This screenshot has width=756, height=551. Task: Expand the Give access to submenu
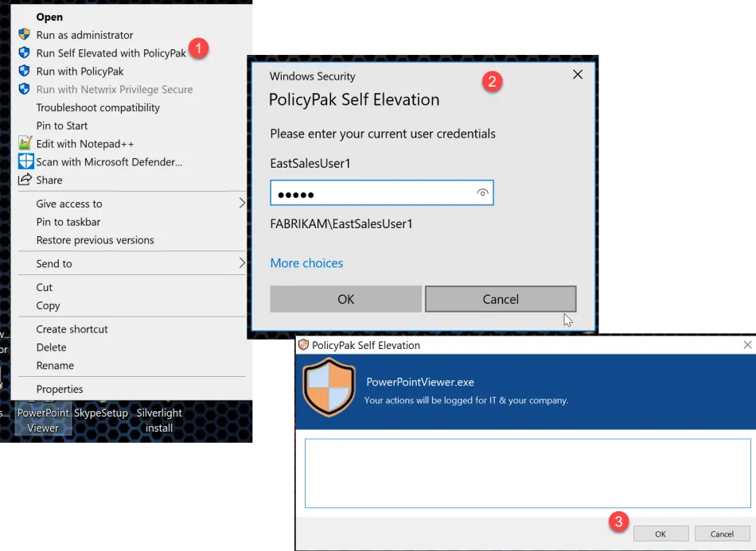(242, 204)
